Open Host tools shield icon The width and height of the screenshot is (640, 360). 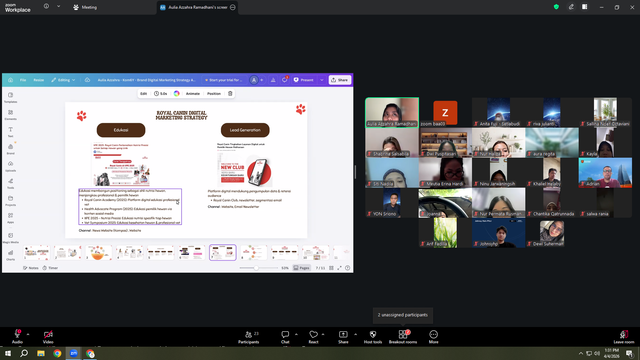(373, 337)
